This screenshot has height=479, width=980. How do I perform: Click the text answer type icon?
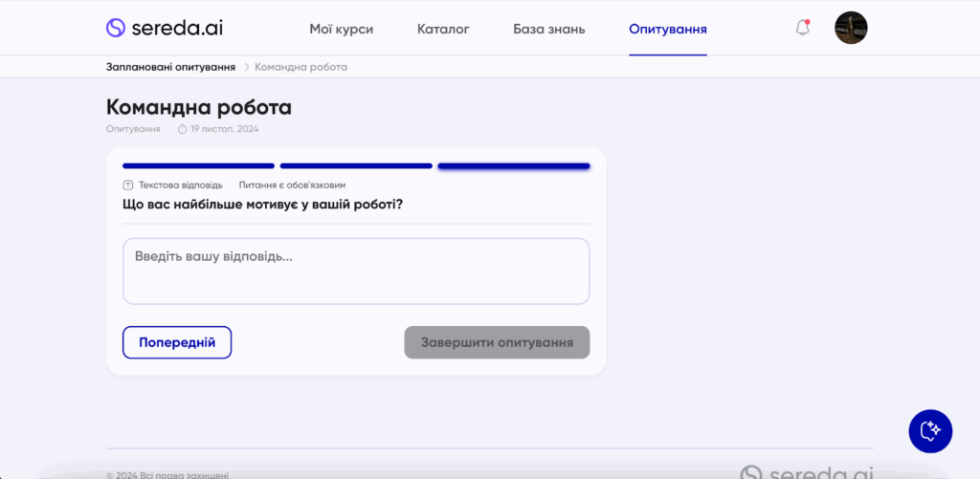click(x=128, y=185)
